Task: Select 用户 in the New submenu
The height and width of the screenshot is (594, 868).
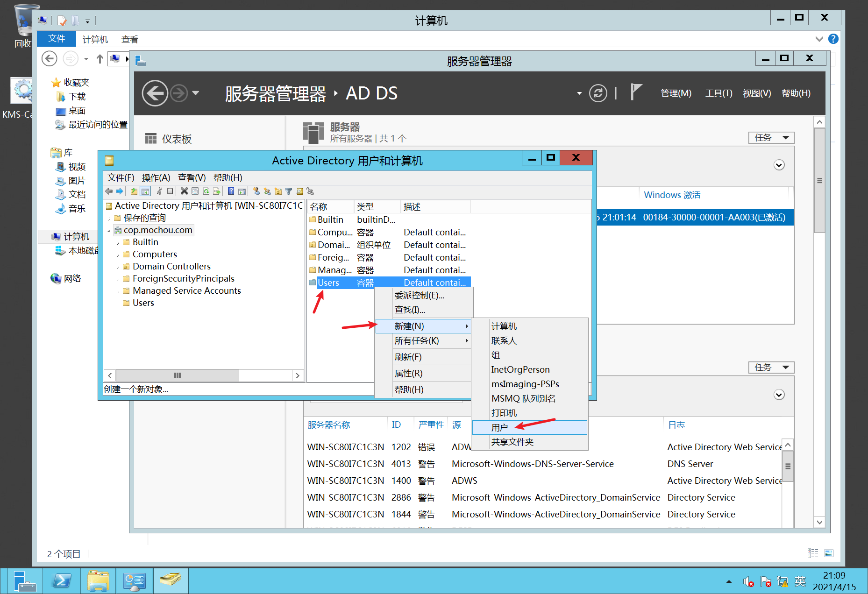Action: 529,427
